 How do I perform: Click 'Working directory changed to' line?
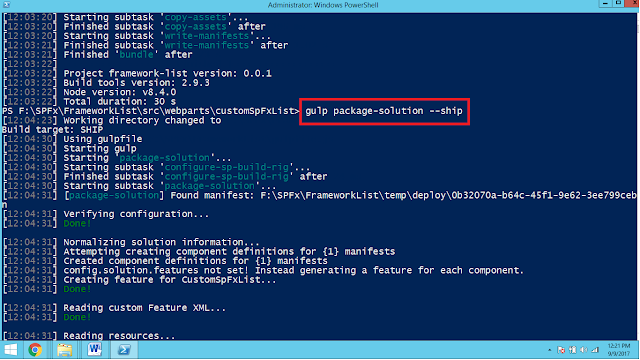pos(142,120)
